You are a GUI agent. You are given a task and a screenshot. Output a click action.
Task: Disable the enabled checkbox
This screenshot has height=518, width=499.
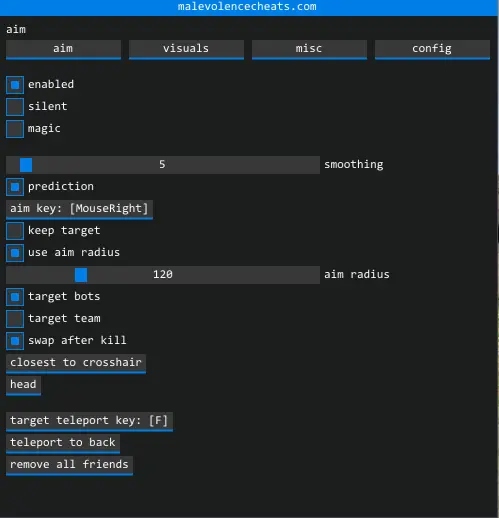coord(15,85)
